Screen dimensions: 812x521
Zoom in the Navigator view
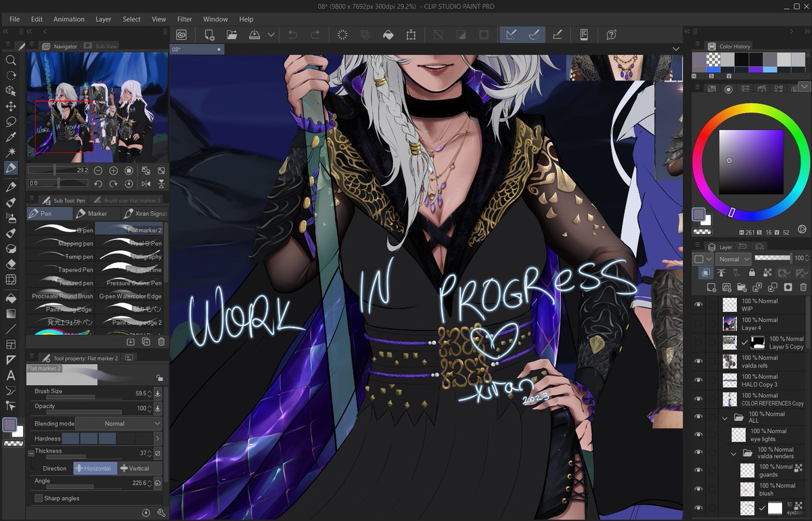coord(113,171)
